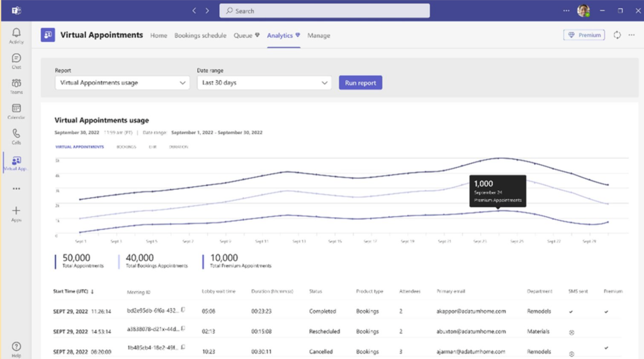
Task: Refresh the Virtual Appointments tab
Action: [617, 35]
